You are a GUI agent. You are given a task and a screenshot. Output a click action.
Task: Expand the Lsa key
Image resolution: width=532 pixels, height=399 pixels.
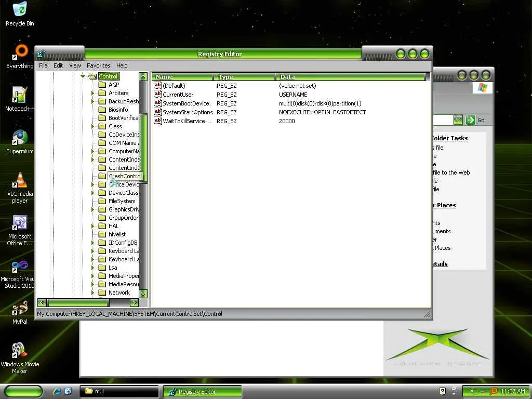point(92,268)
